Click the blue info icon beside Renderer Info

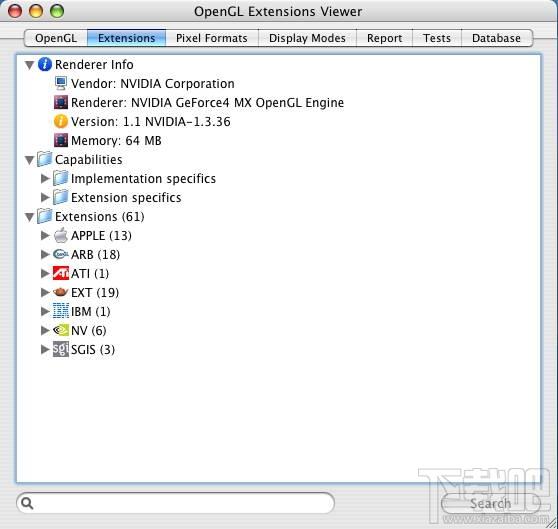[45, 64]
